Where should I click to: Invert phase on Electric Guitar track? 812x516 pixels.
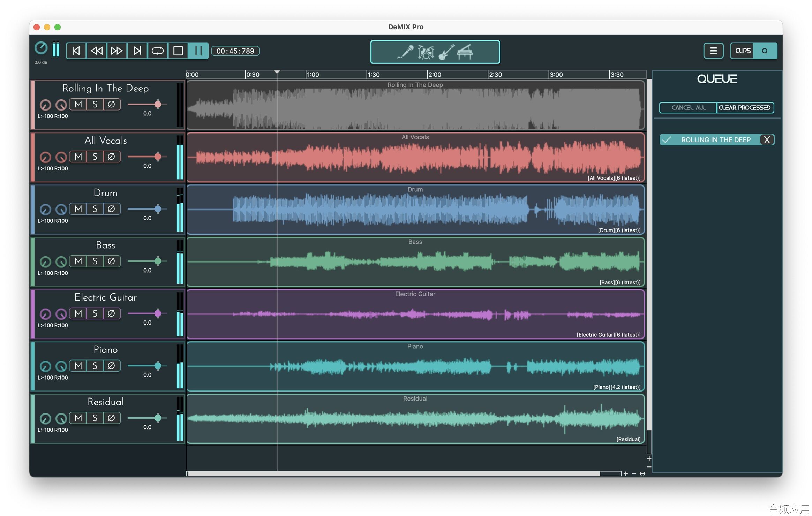112,313
